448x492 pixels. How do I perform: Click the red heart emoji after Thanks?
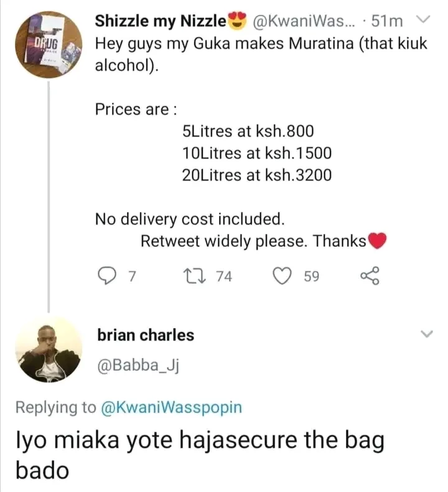[376, 241]
